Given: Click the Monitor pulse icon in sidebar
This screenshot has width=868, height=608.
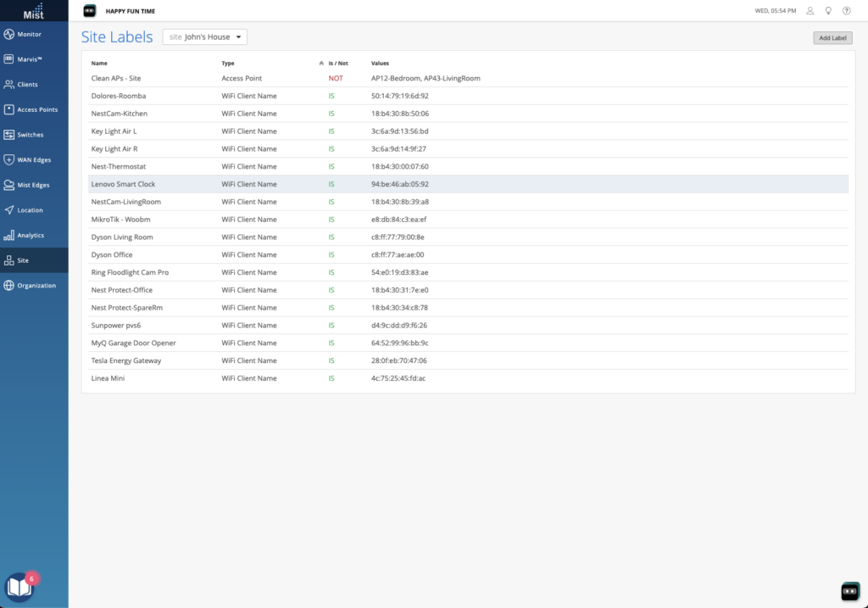Looking at the screenshot, I should pos(8,34).
